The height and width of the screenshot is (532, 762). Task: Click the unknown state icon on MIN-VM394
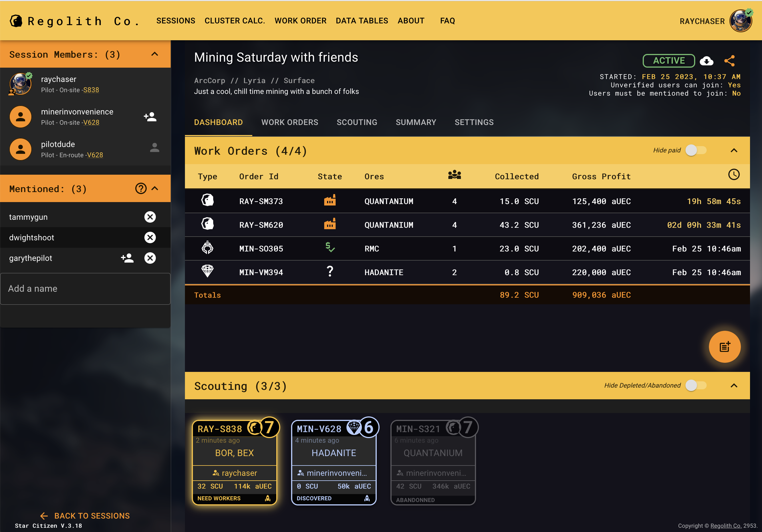pos(330,272)
